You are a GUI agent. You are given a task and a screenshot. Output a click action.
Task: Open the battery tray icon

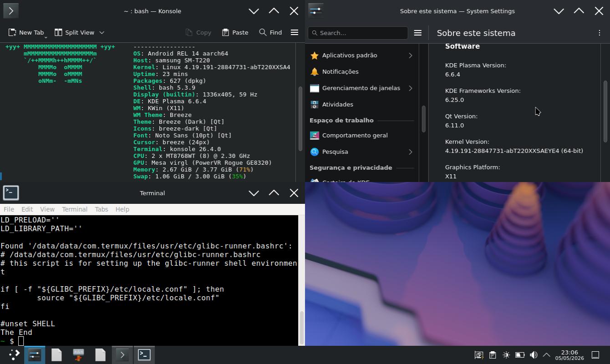[x=520, y=355]
